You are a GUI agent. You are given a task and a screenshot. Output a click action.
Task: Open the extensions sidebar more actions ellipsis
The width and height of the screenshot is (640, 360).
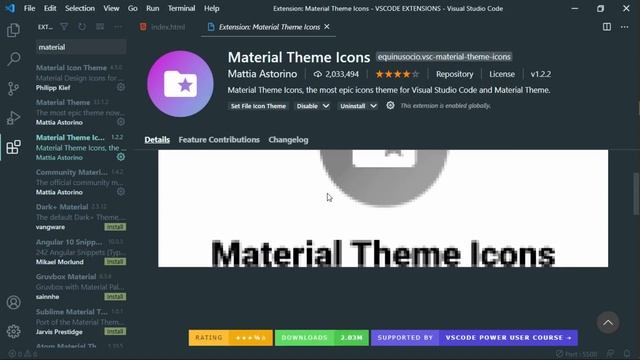tap(118, 27)
